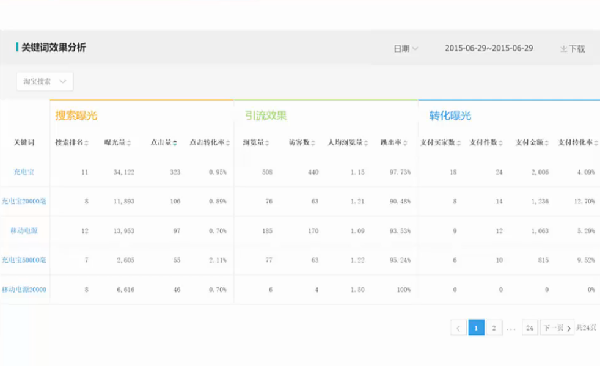
Task: Click 关键词 column header
Action: click(24, 142)
